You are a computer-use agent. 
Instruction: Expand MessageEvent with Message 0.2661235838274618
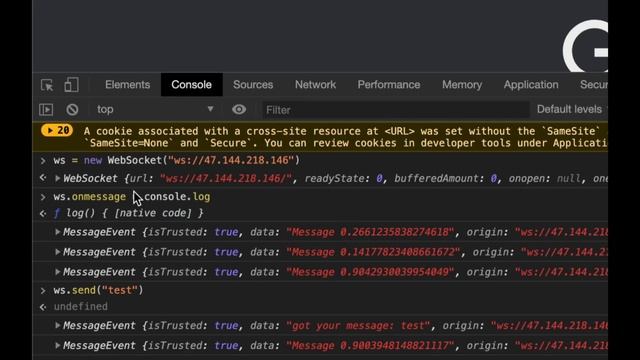pos(58,232)
